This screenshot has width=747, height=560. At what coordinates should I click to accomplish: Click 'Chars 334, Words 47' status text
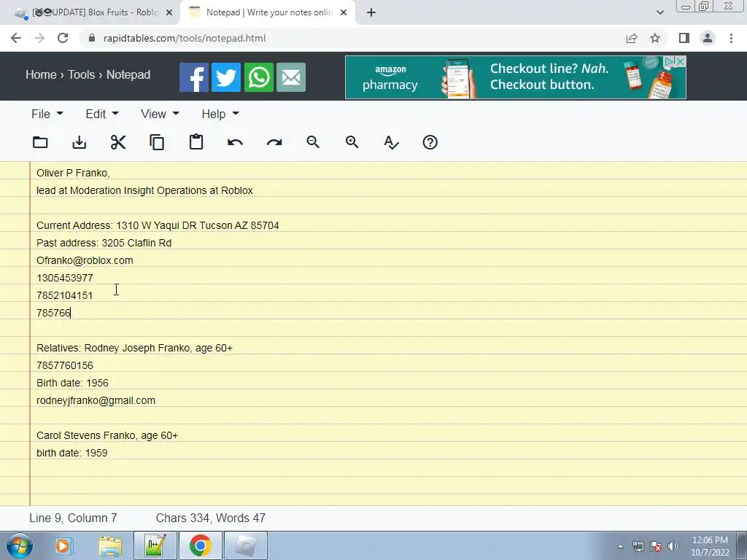click(x=211, y=518)
